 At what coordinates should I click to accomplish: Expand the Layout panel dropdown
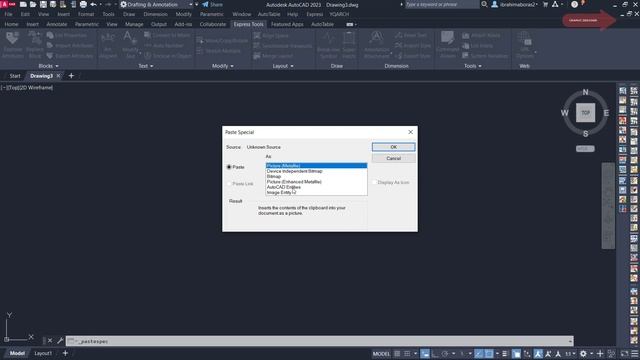click(283, 66)
